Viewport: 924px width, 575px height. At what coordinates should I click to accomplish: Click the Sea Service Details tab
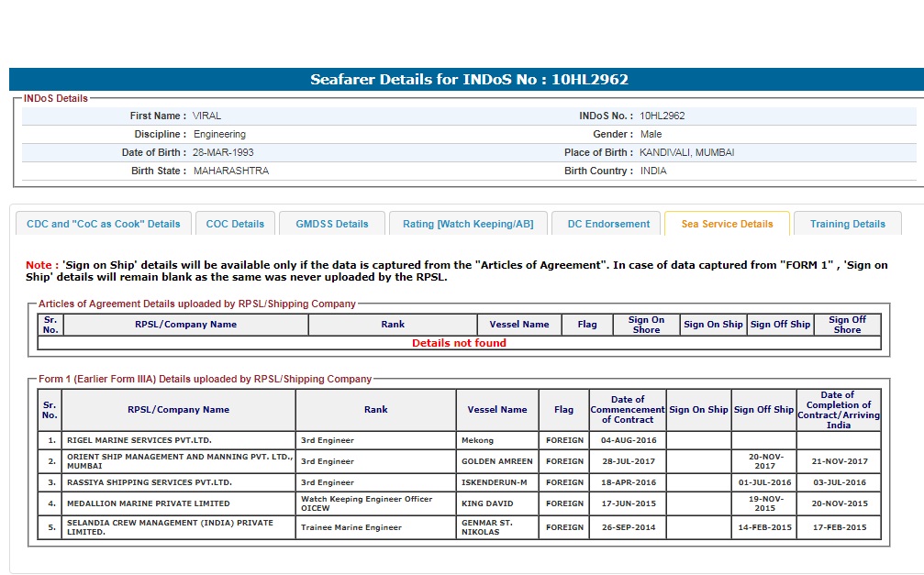pos(727,224)
